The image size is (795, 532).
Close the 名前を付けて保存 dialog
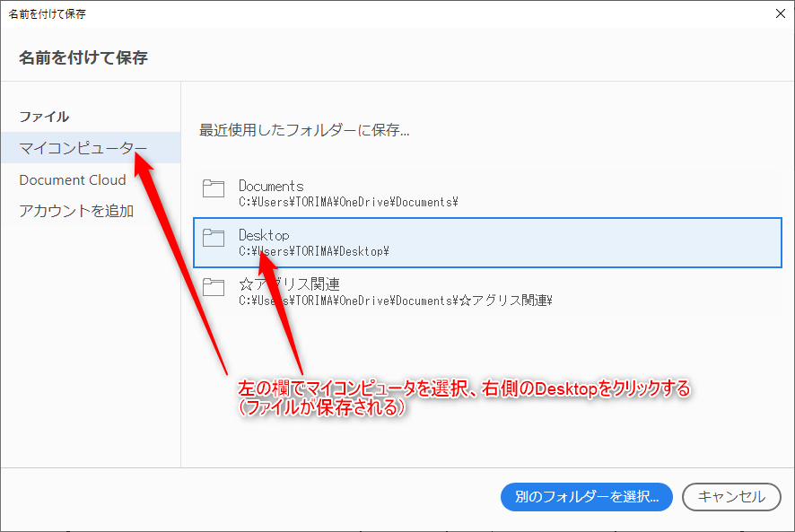781,13
